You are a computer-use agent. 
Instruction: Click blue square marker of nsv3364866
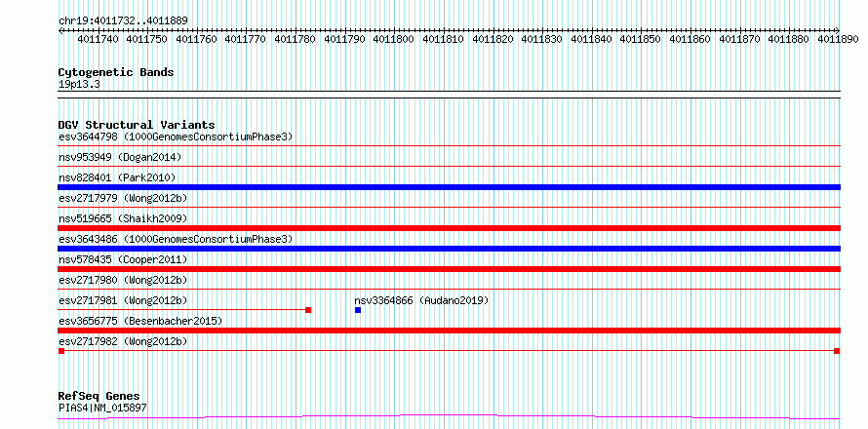coord(358,310)
